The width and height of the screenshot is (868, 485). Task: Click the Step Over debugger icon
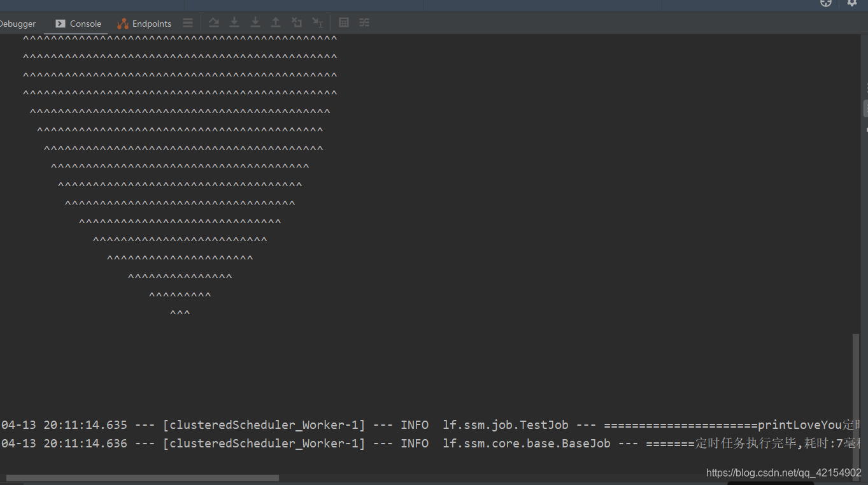(214, 23)
